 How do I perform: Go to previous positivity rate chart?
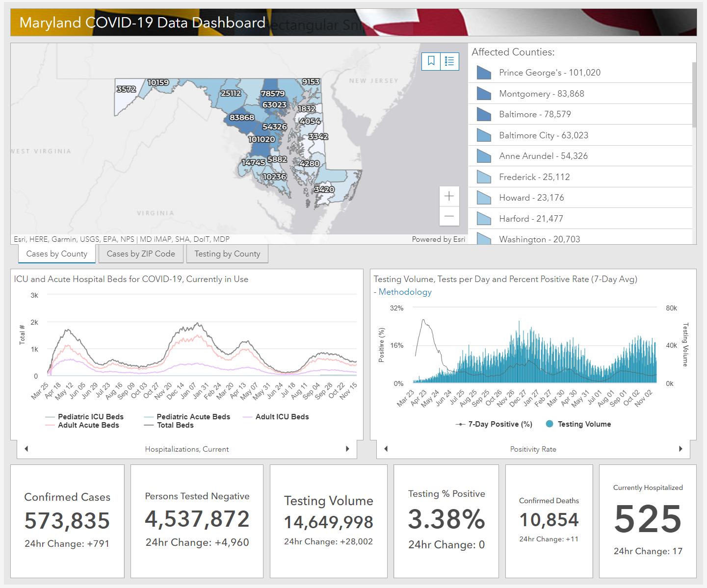pyautogui.click(x=386, y=449)
